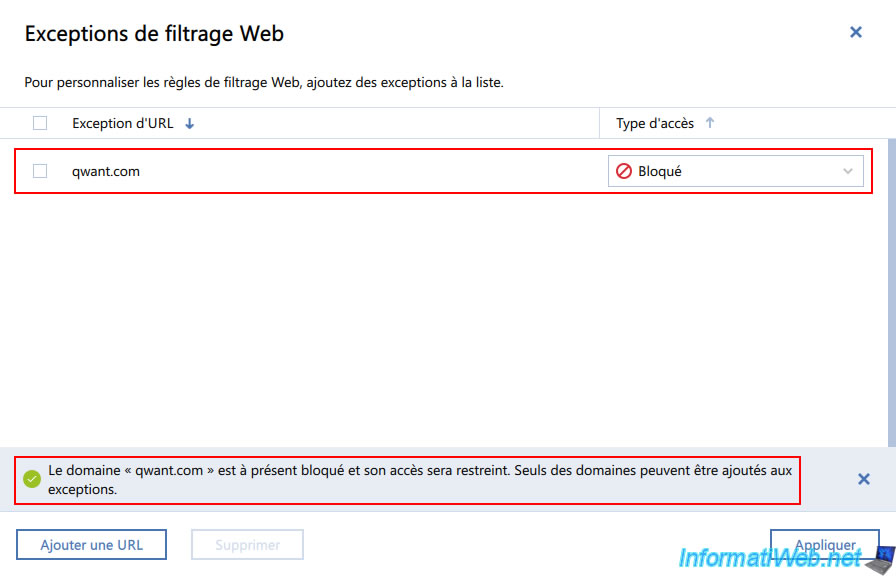
Task: Click the sort arrow beside Type d'accès
Action: click(x=710, y=123)
